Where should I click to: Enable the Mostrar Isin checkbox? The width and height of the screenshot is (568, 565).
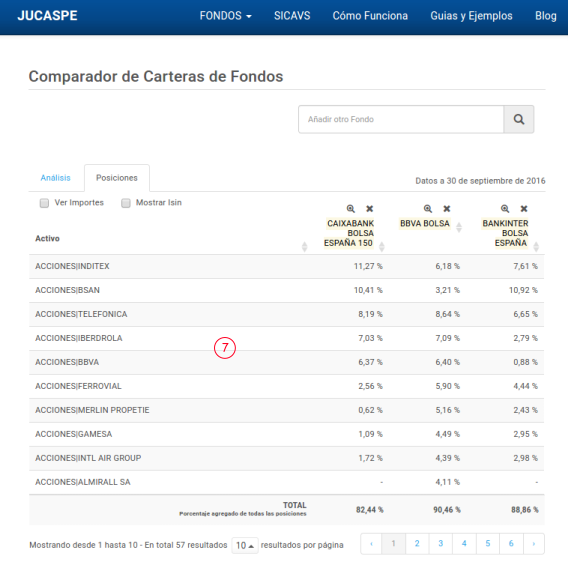[x=126, y=203]
